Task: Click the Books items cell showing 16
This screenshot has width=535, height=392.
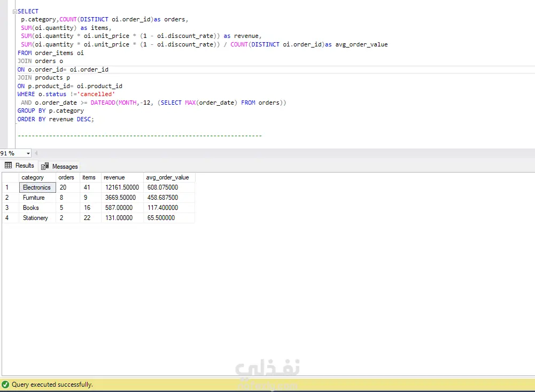Action: [90, 208]
